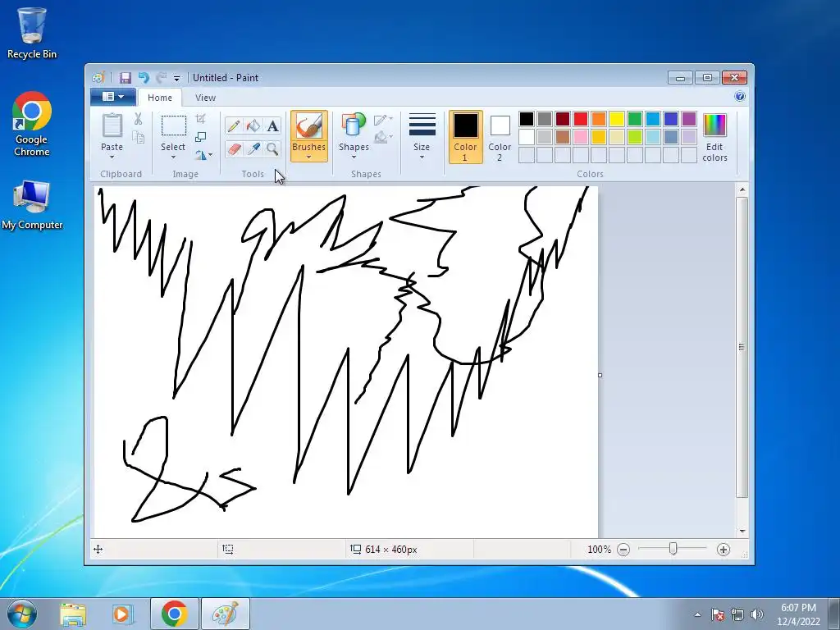Viewport: 840px width, 630px height.
Task: Click the zoom out minus button
Action: [x=623, y=550]
